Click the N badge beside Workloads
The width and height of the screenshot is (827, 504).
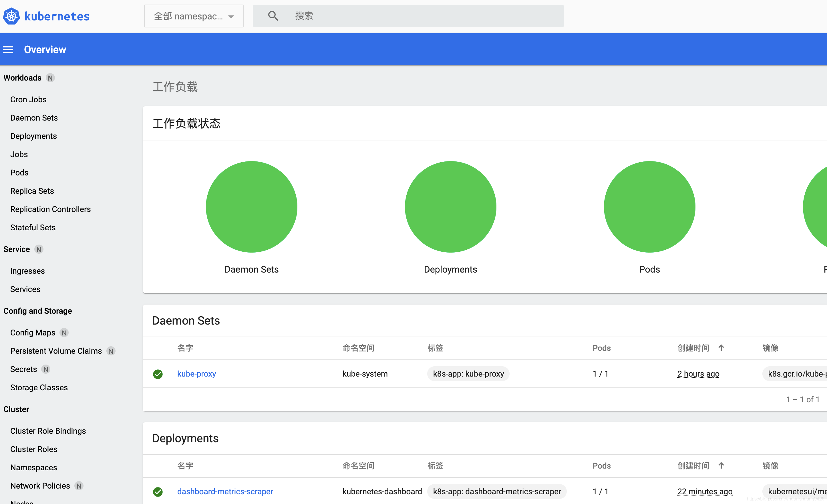(50, 78)
